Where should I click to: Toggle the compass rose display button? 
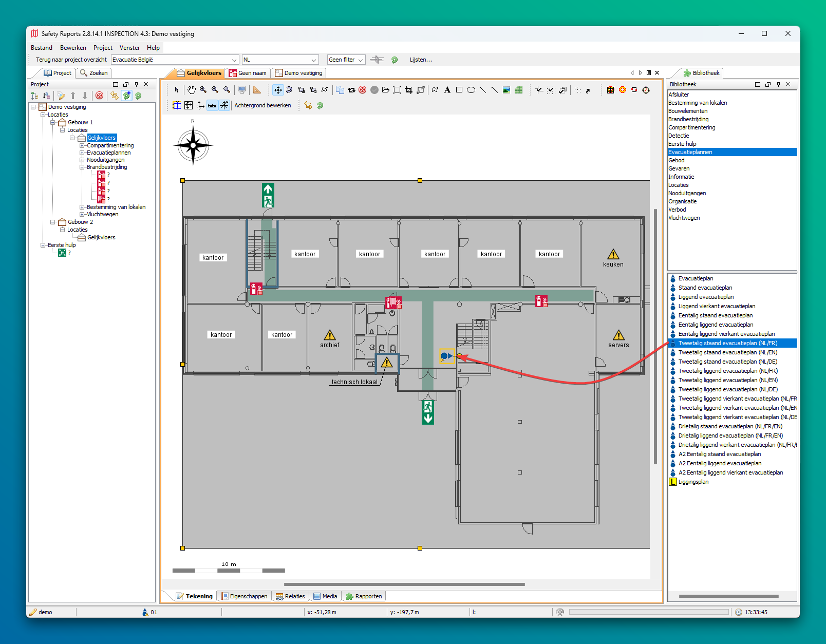[x=224, y=105]
